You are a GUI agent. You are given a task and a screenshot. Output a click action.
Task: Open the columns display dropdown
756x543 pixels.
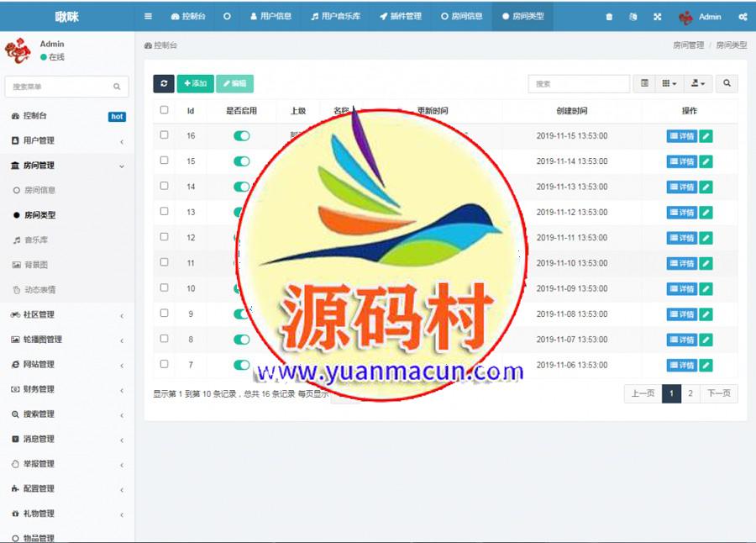[x=669, y=83]
